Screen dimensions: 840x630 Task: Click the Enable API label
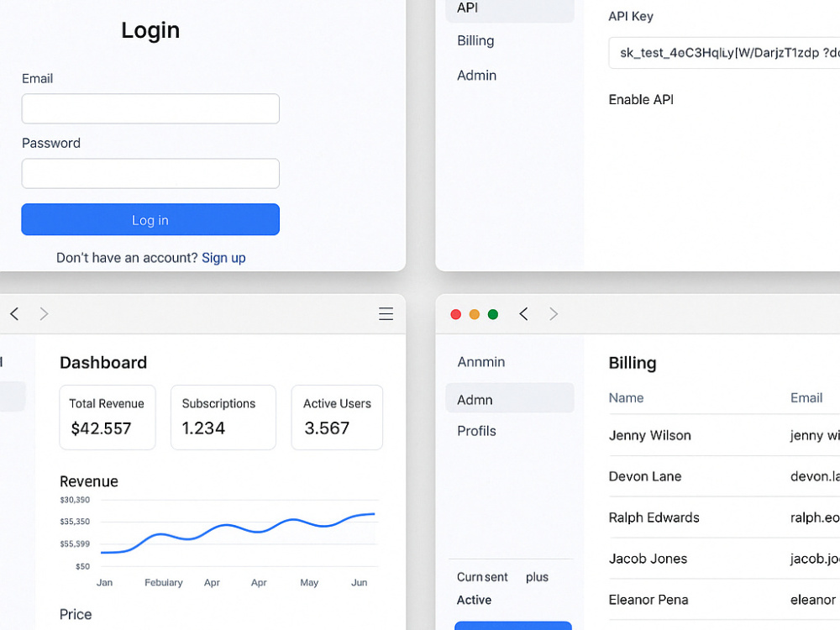(641, 100)
